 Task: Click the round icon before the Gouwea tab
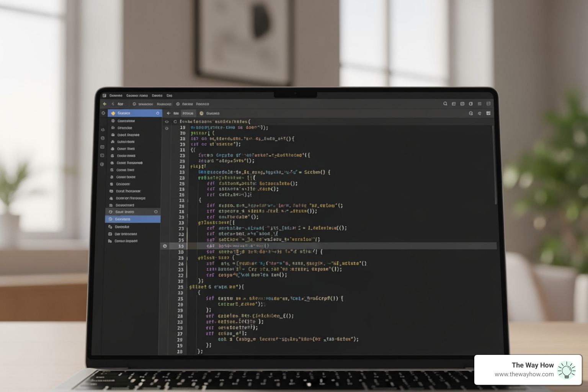pyautogui.click(x=201, y=113)
